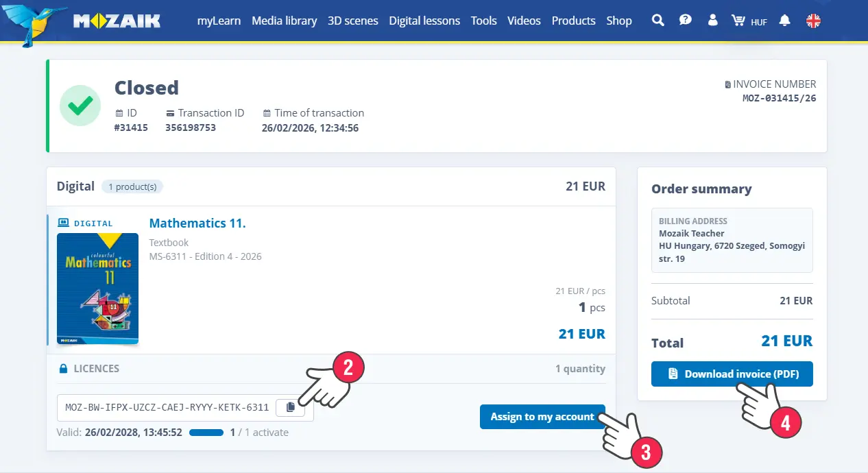Select transaction ID 356198753
Screen dimensions: 868x473
pos(191,128)
